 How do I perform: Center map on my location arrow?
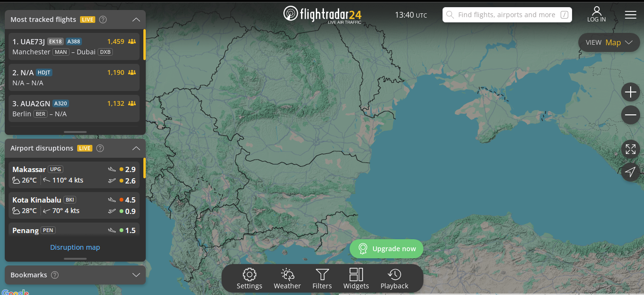click(x=631, y=172)
